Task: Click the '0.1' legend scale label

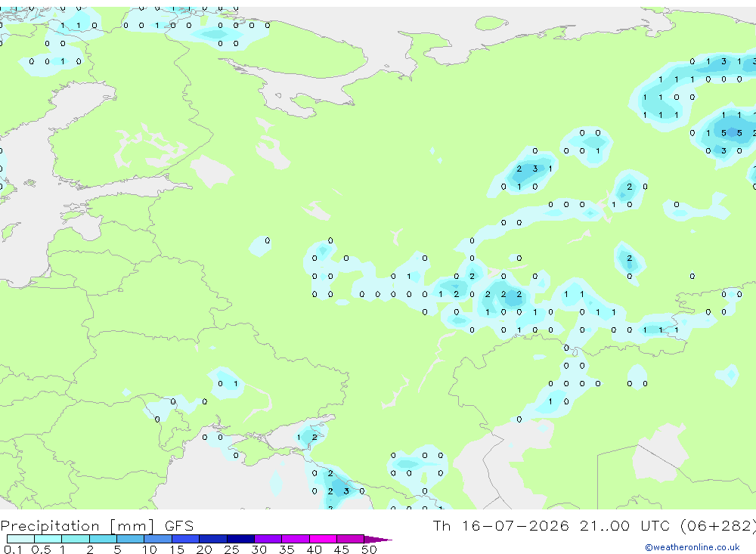Action: coord(13,549)
